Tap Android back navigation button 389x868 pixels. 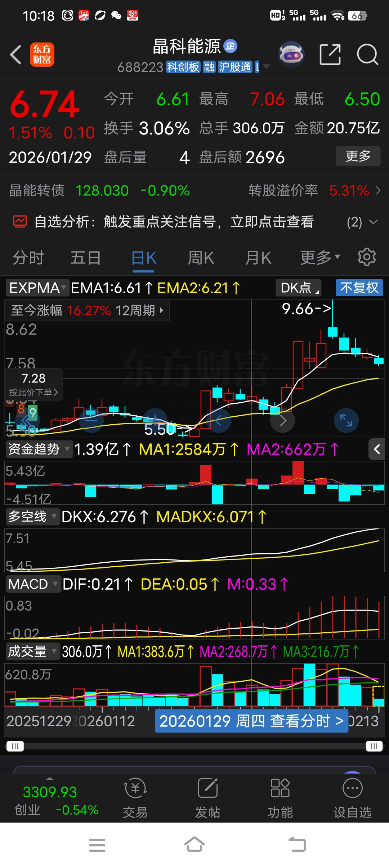coord(297,845)
